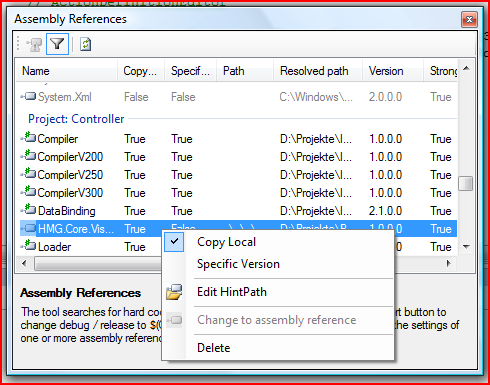
Task: Sort by Copy... column header
Action: point(141,71)
